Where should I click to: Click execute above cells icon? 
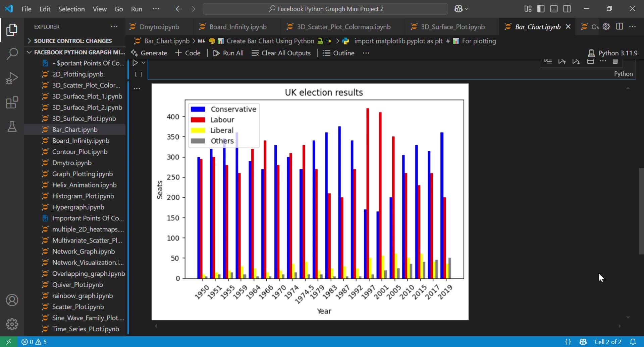pos(562,61)
